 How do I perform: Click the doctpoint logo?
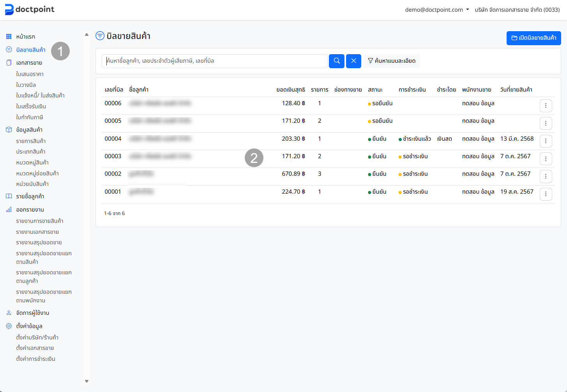(x=30, y=9)
